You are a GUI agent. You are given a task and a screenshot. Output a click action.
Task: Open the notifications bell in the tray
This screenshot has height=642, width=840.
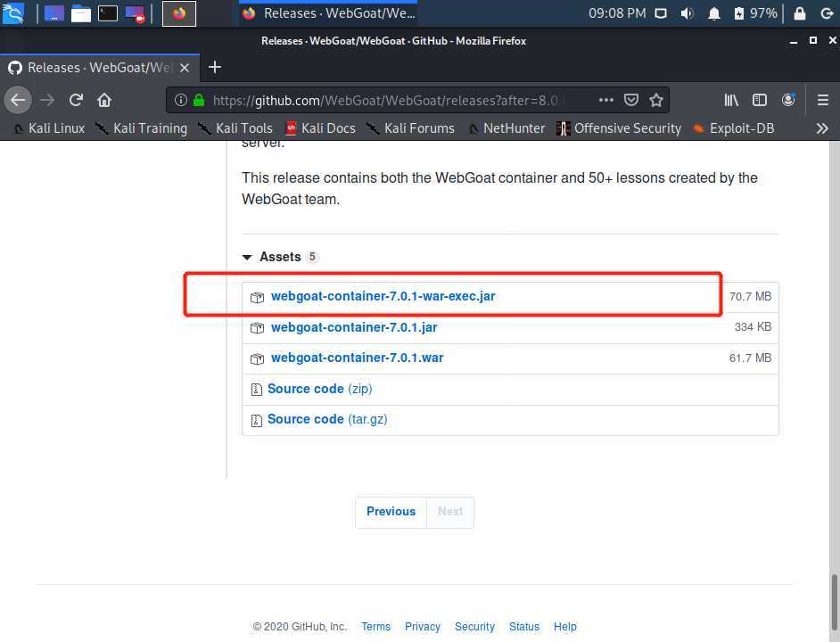click(713, 13)
